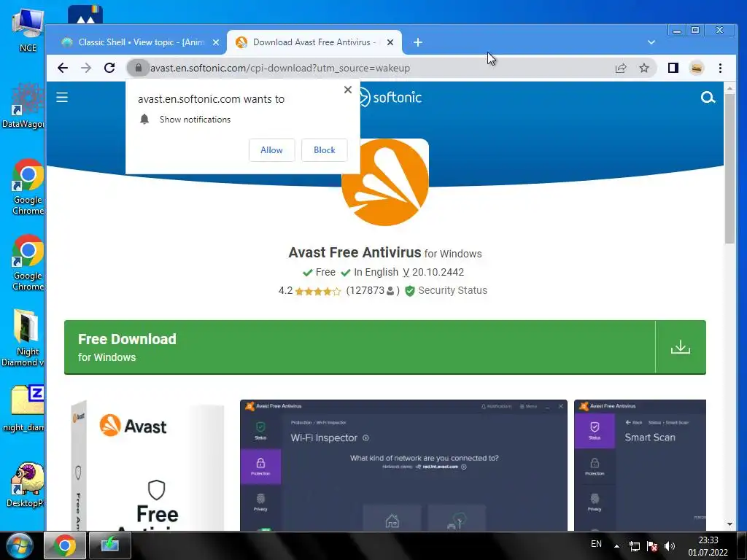This screenshot has width=747, height=560.
Task: Click the page vertical scrollbar thumb
Action: 729,168
